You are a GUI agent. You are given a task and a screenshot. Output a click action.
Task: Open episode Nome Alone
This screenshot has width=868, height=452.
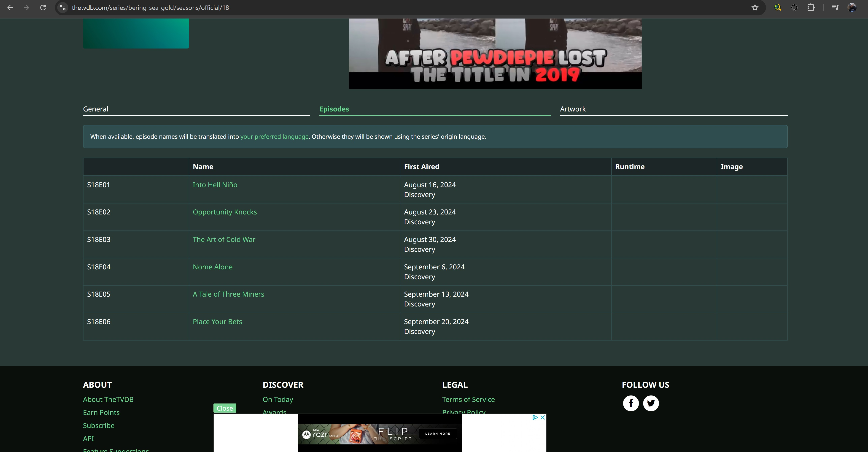pyautogui.click(x=212, y=267)
